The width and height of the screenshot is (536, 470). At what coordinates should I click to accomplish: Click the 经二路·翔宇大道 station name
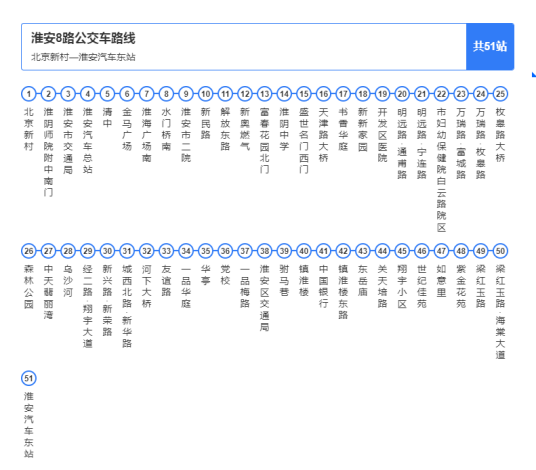point(88,306)
